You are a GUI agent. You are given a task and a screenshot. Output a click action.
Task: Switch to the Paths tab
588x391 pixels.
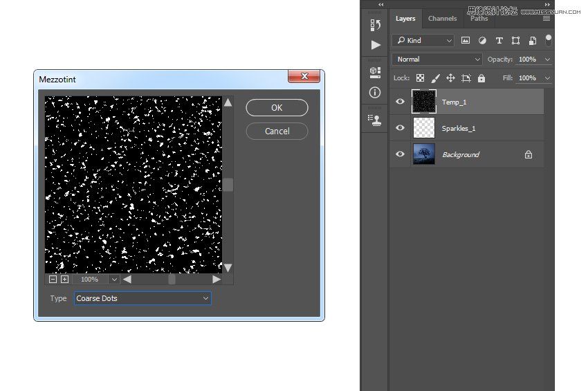pyautogui.click(x=479, y=19)
